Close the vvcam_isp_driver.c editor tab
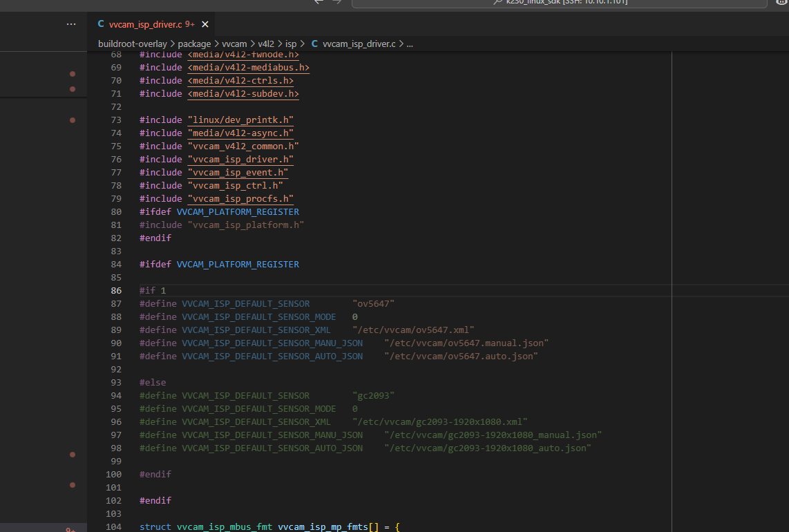The height and width of the screenshot is (532, 789). (205, 24)
